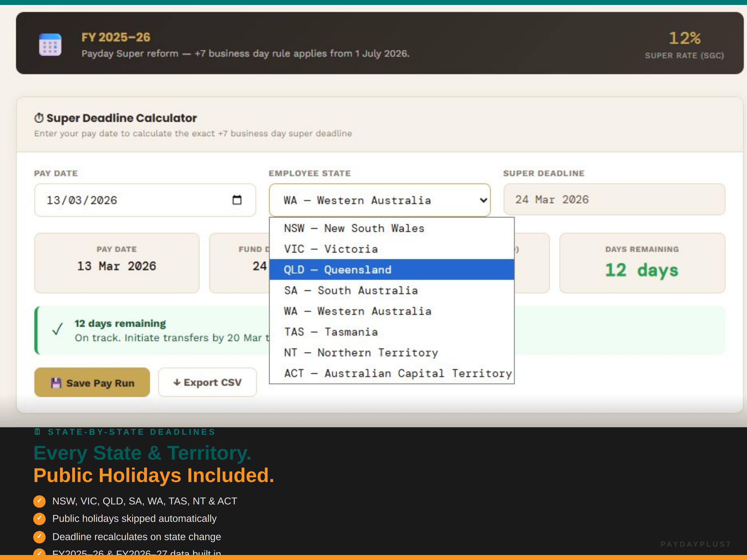Click the orange check beside 'Deadline recalculates on state change'

(x=40, y=537)
